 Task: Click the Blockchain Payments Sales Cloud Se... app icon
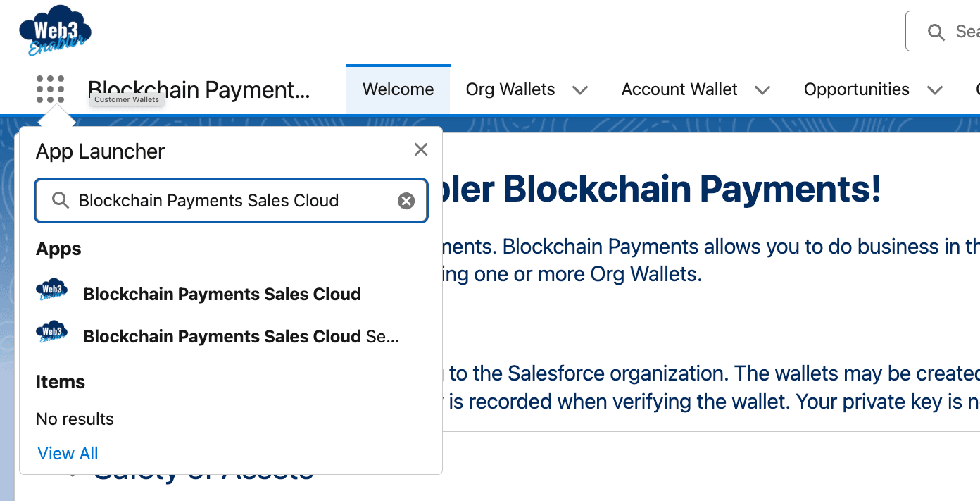pyautogui.click(x=52, y=333)
